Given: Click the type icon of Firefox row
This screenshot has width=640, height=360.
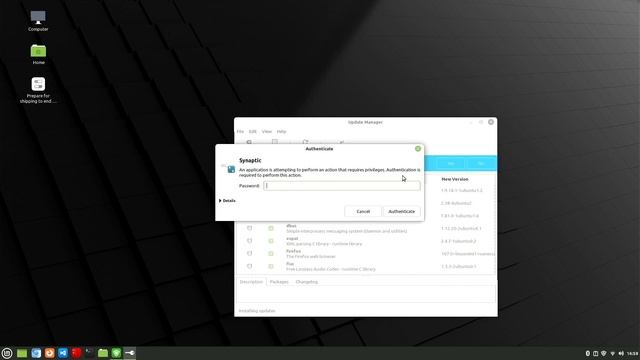Looking at the screenshot, I should coord(249,253).
